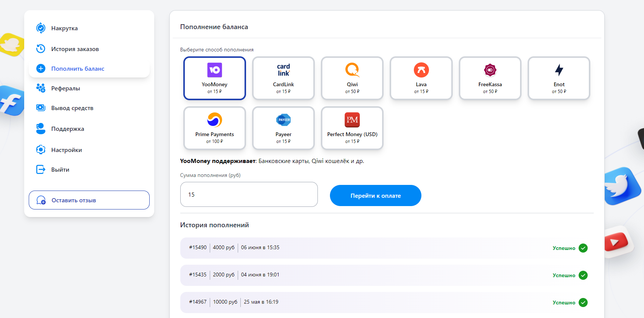Click the Perfect Money PM logo

pyautogui.click(x=352, y=120)
